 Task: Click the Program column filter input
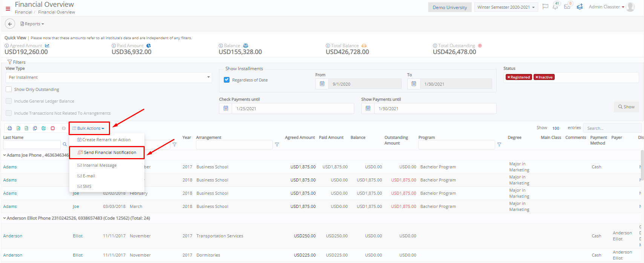[457, 145]
